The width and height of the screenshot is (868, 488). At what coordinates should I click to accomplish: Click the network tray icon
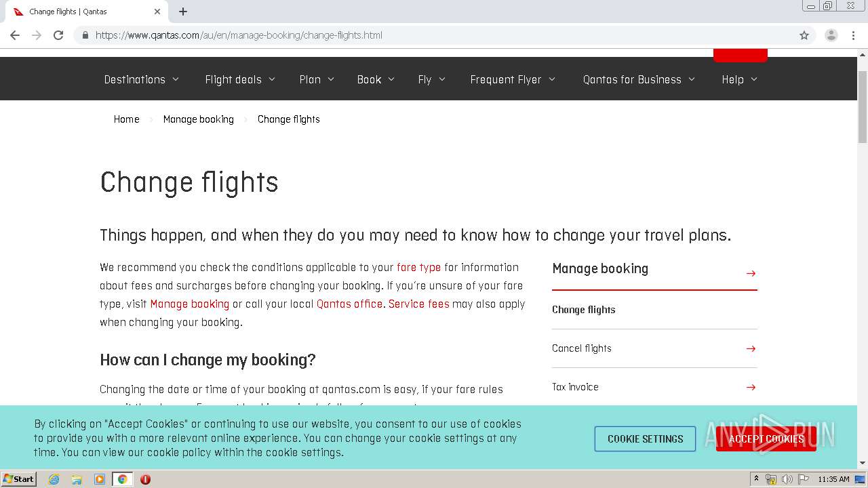pos(771,479)
